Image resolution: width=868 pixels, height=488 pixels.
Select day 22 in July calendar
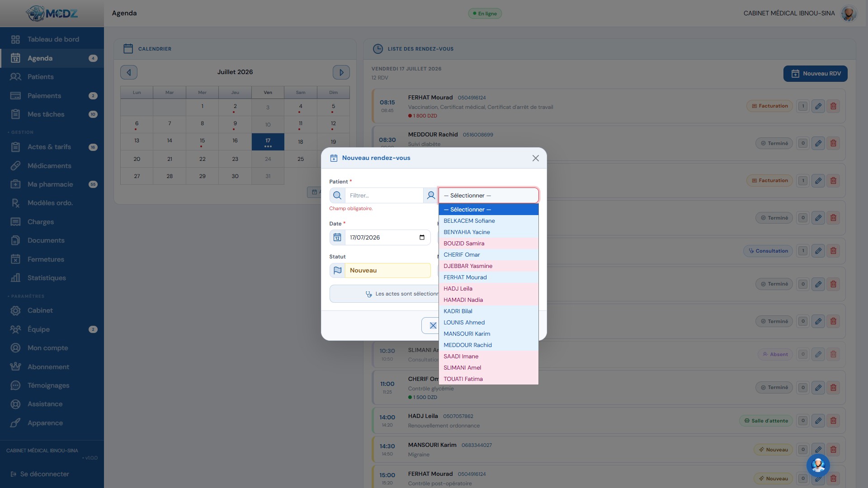click(203, 159)
